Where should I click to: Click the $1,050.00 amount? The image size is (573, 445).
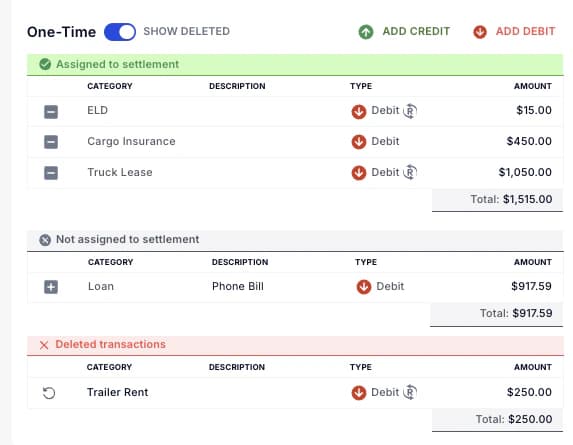point(525,172)
